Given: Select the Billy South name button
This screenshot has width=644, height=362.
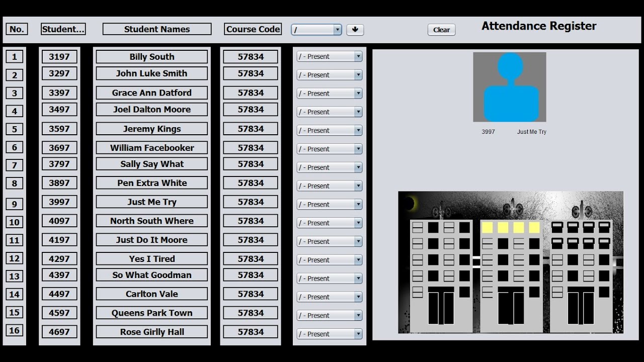Looking at the screenshot, I should click(151, 57).
